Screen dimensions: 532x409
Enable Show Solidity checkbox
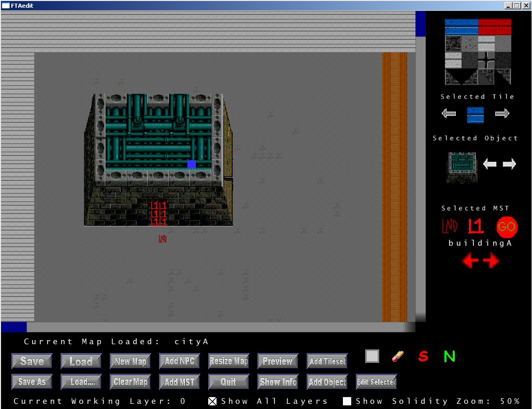(347, 401)
